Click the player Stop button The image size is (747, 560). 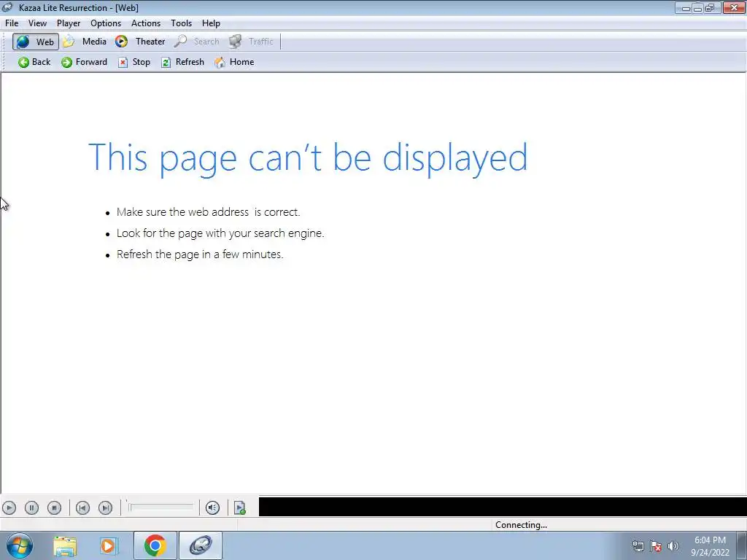point(54,508)
